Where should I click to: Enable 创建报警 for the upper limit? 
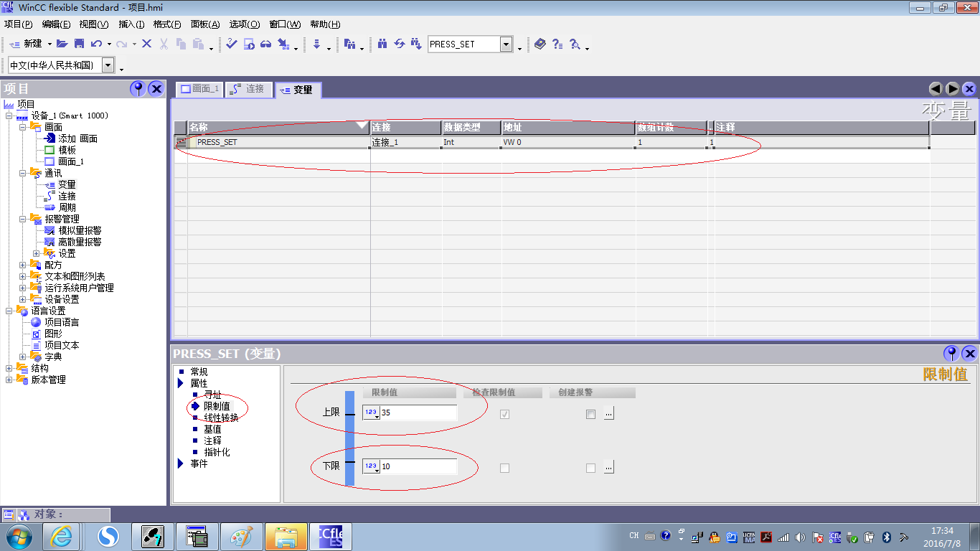coord(590,414)
